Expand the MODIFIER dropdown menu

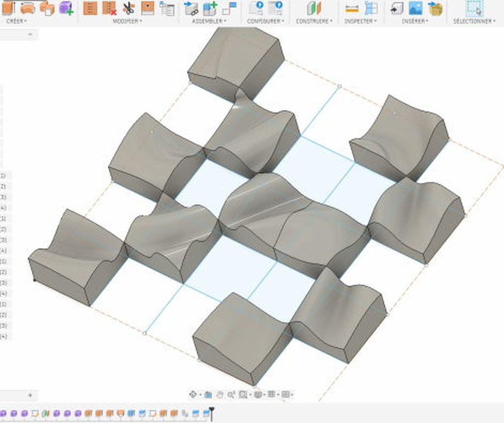[127, 21]
